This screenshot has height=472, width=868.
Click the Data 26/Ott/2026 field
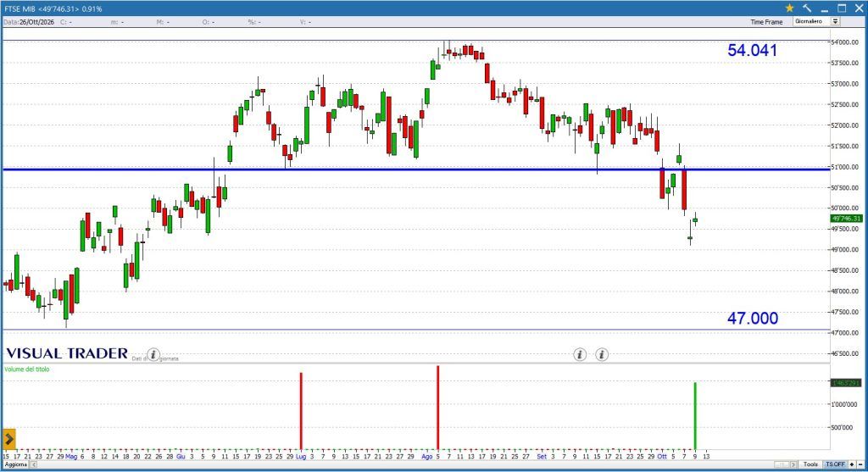pyautogui.click(x=29, y=22)
